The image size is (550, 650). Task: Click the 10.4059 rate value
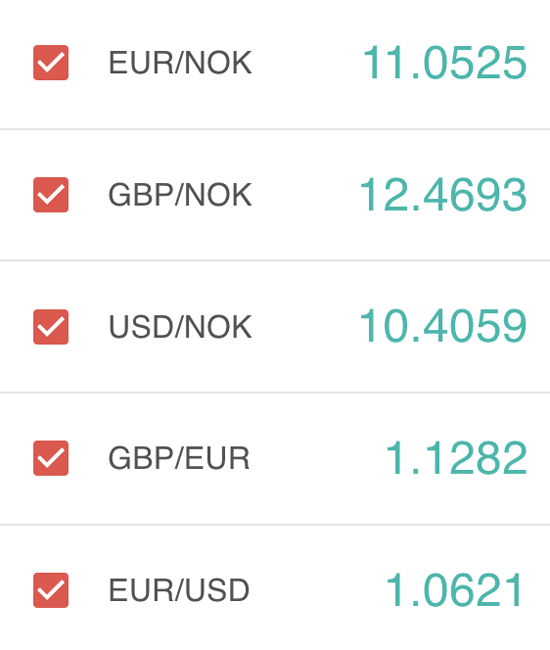click(443, 326)
